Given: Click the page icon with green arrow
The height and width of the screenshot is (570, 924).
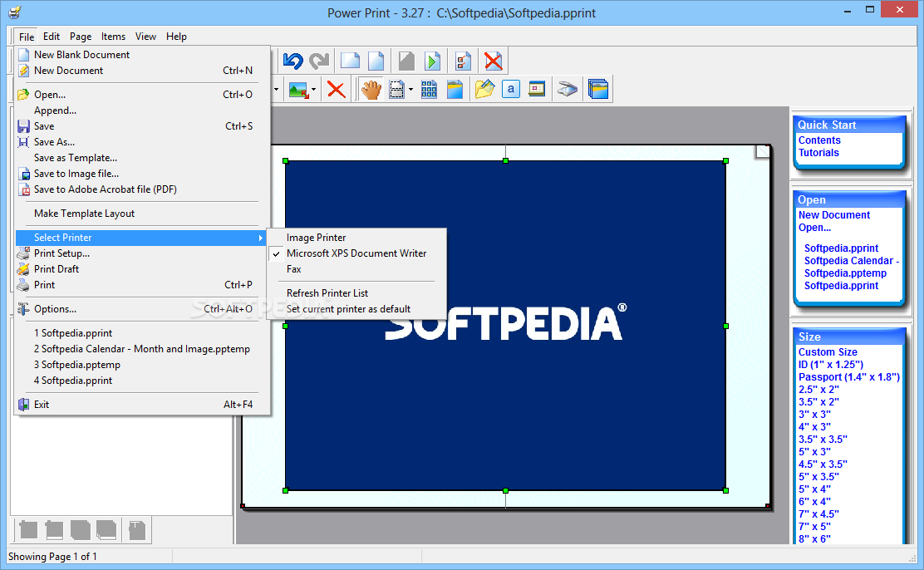Looking at the screenshot, I should click(x=433, y=61).
